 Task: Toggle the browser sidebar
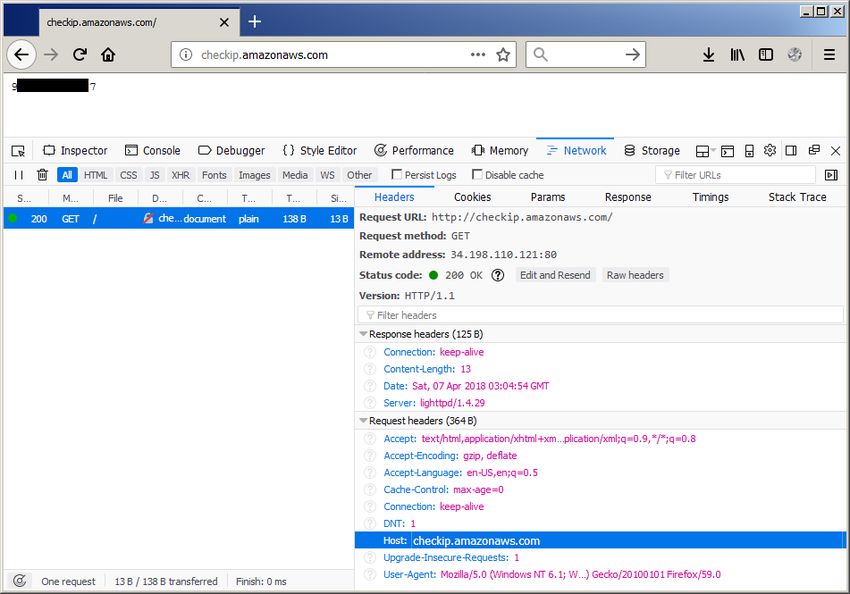click(765, 54)
